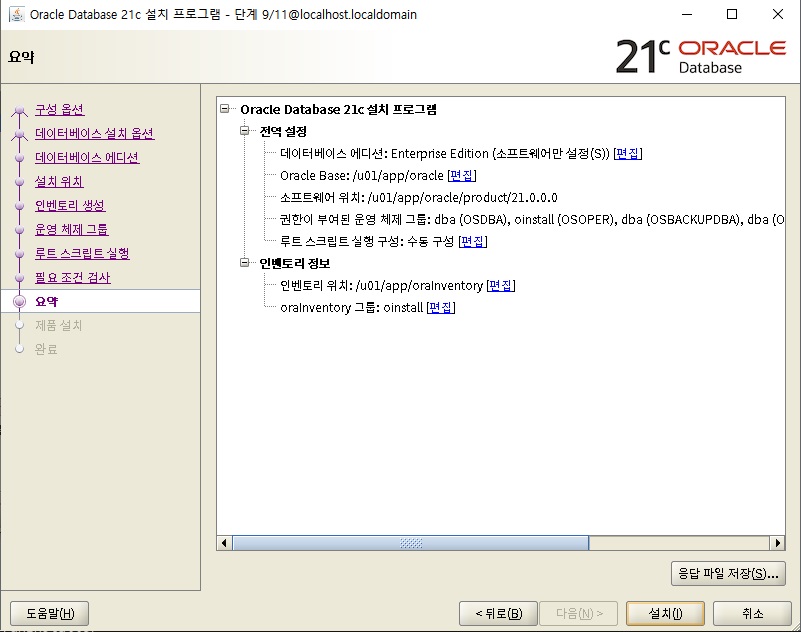The width and height of the screenshot is (801, 632).
Task: Cancel the installer with 취소 button
Action: click(x=752, y=613)
